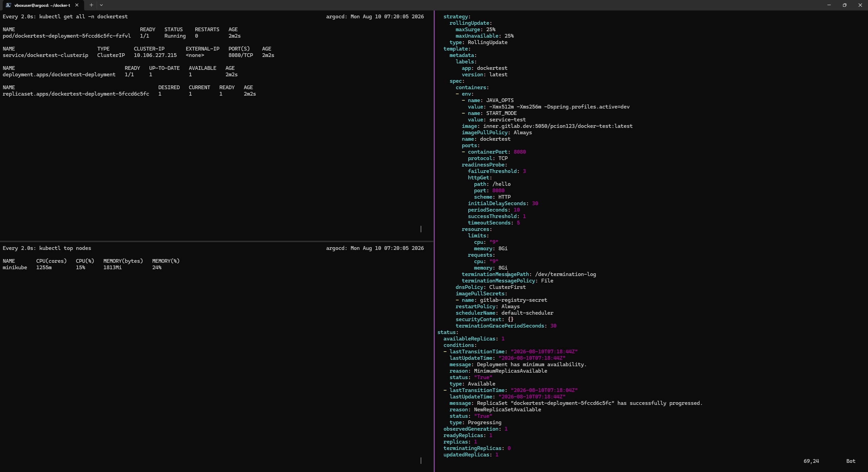The height and width of the screenshot is (472, 868).
Task: Click replicaset.apps/dockertest-deployment-5fccd6c5fc name
Action: click(x=76, y=94)
